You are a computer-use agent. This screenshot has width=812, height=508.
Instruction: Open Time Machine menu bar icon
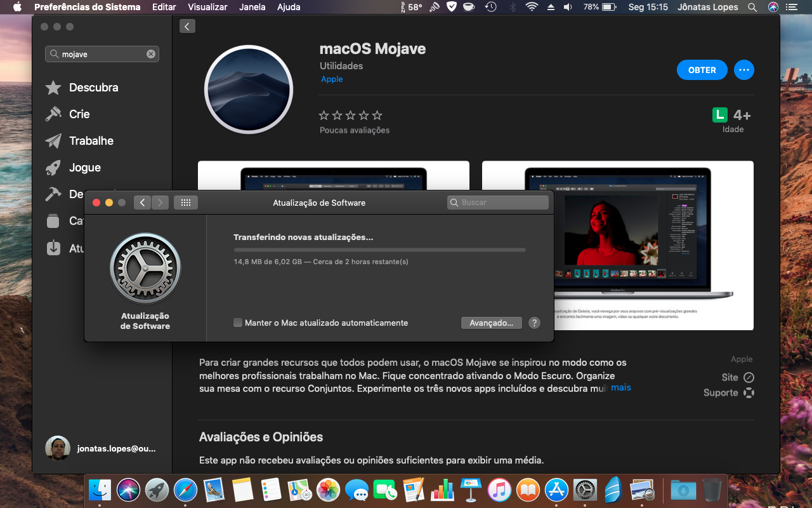[490, 7]
